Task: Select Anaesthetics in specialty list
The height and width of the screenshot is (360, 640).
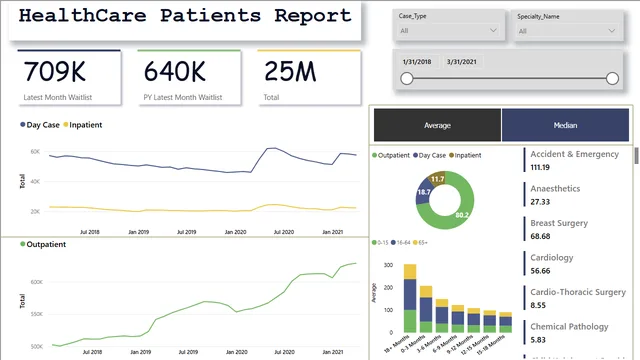Action: click(x=555, y=189)
